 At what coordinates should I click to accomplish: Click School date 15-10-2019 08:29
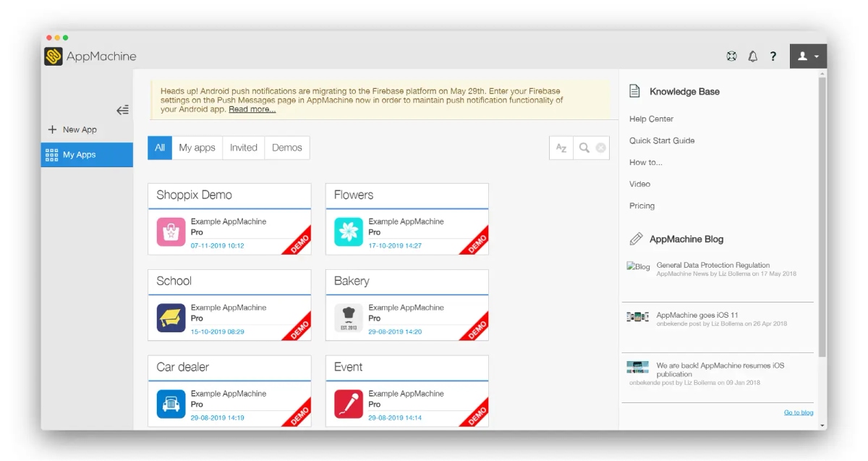218,332
